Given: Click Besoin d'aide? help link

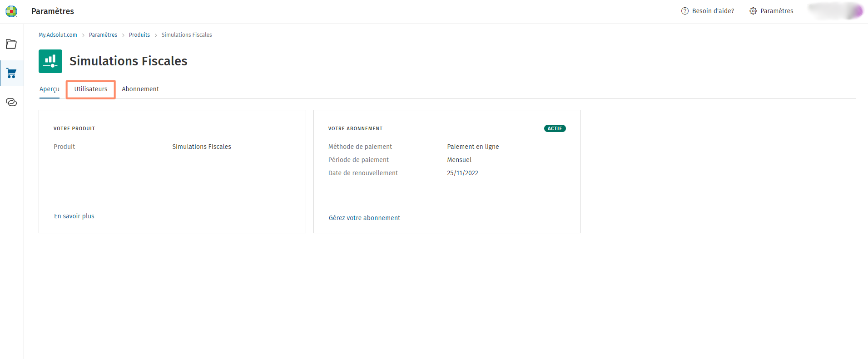Looking at the screenshot, I should pos(713,11).
